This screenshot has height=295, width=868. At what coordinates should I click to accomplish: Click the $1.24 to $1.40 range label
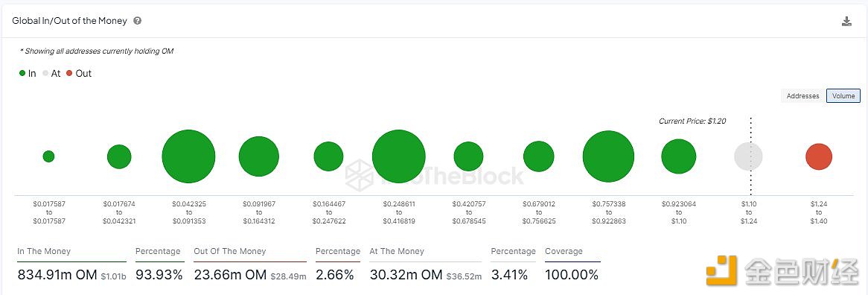click(x=819, y=212)
